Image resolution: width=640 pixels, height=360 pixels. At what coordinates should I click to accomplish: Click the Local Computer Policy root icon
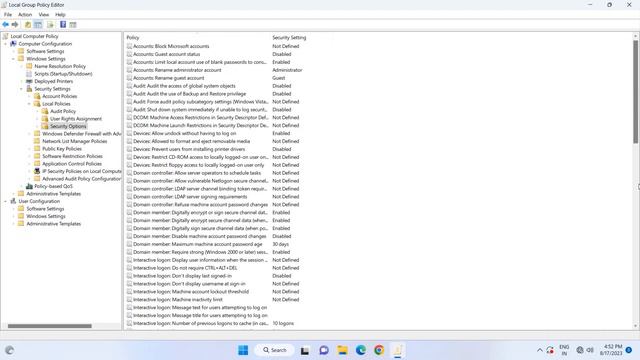pos(5,36)
